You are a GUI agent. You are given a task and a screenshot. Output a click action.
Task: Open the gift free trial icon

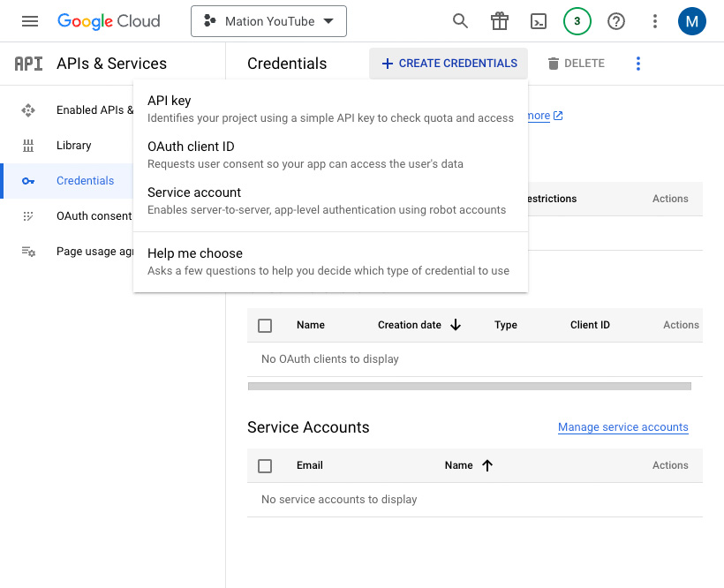click(500, 21)
